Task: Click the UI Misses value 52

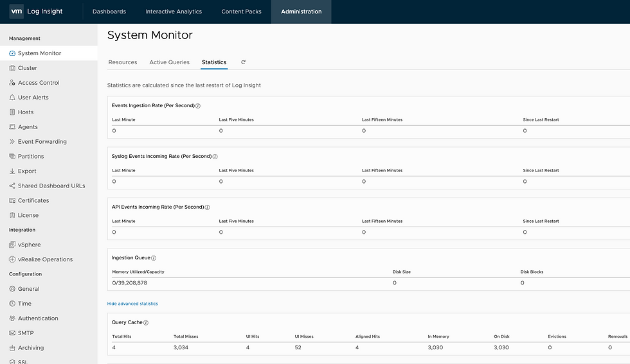Action: click(x=298, y=347)
